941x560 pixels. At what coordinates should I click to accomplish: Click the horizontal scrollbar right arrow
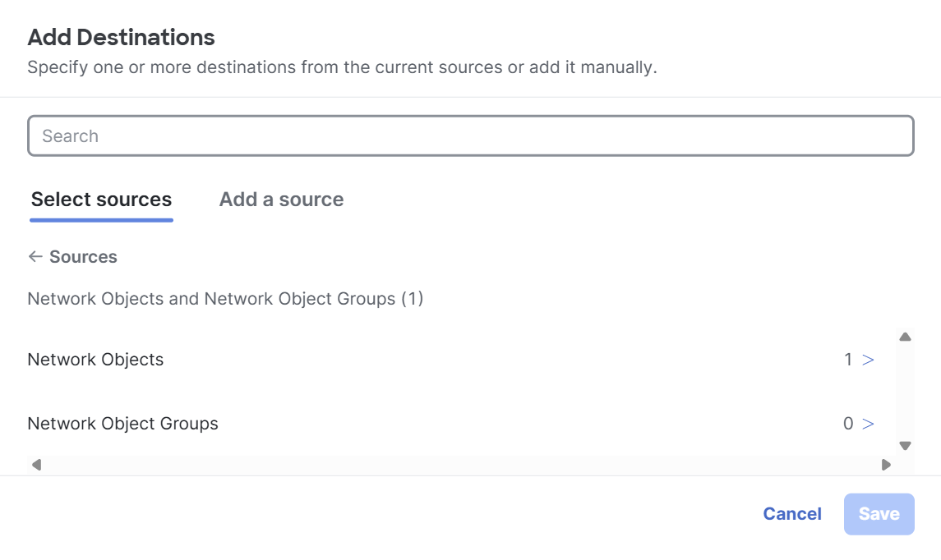886,465
